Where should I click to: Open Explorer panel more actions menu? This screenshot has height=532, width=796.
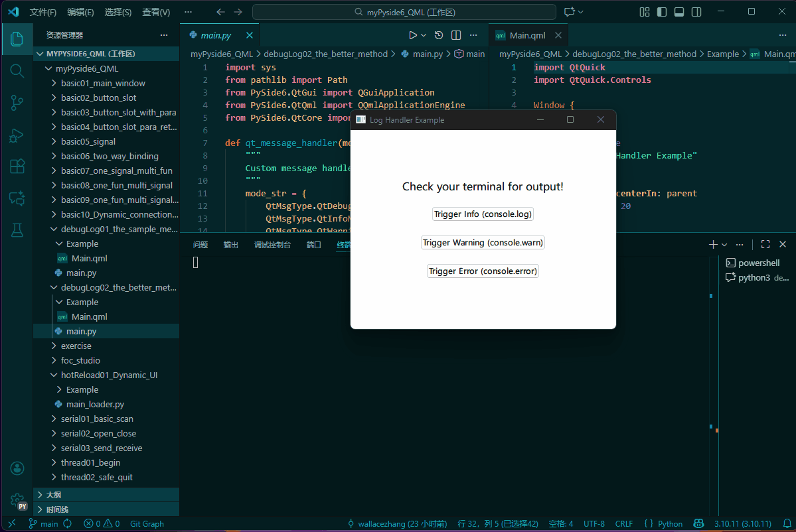click(x=164, y=35)
